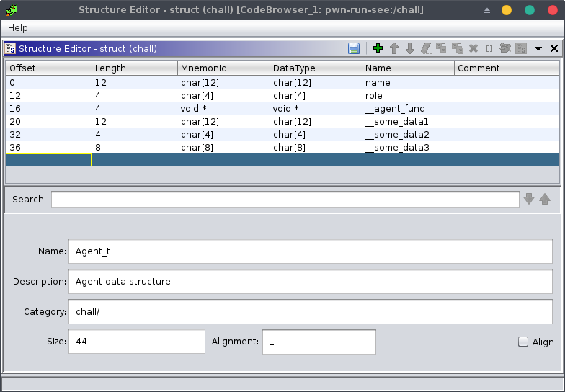Open the editor's dropdown menu arrow
The width and height of the screenshot is (565, 392).
[538, 48]
